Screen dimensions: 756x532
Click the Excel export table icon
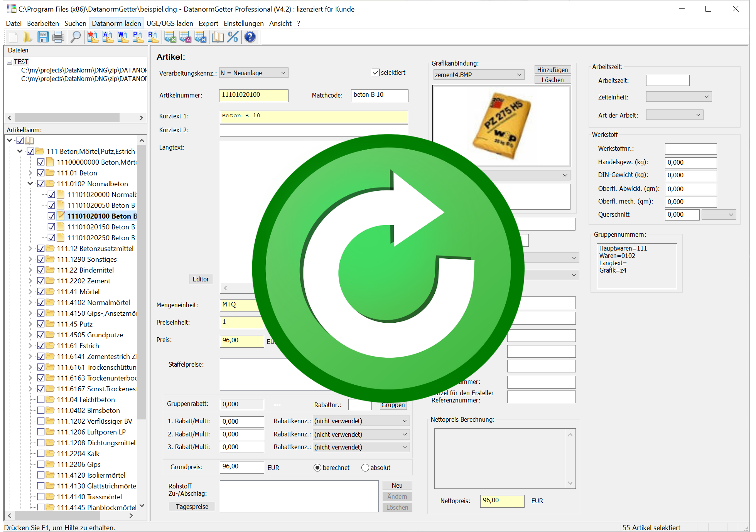point(170,37)
